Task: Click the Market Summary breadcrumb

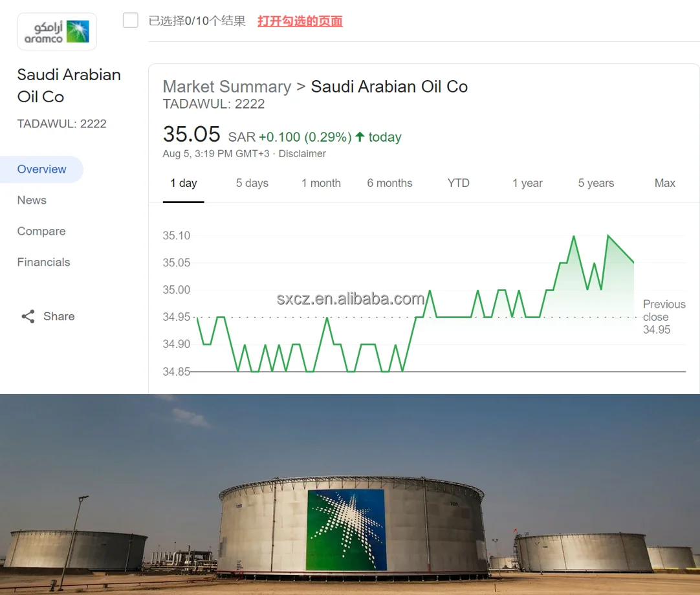Action: pos(227,87)
